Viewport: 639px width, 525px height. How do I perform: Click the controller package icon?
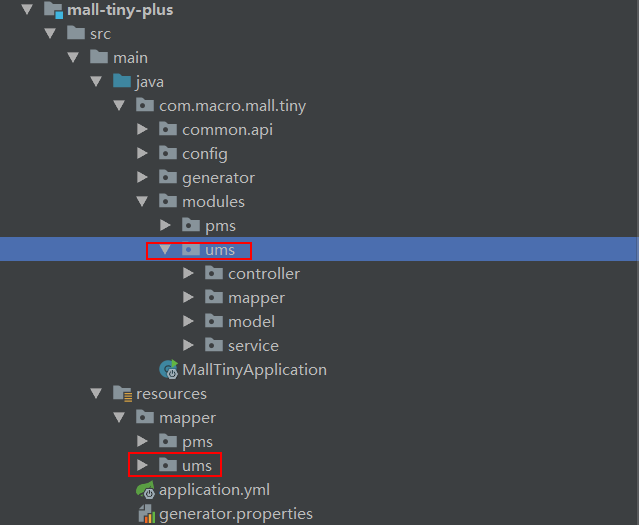pos(214,273)
